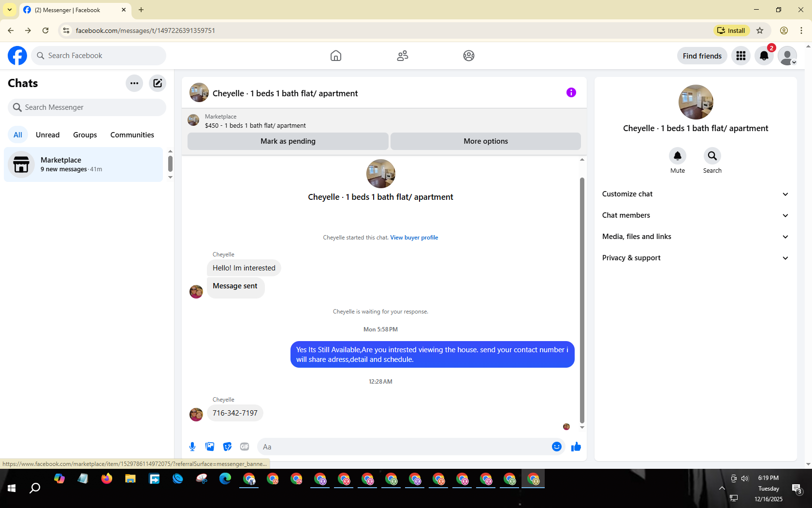Image resolution: width=812 pixels, height=508 pixels.
Task: Expand the Privacy & support section
Action: [695, 258]
